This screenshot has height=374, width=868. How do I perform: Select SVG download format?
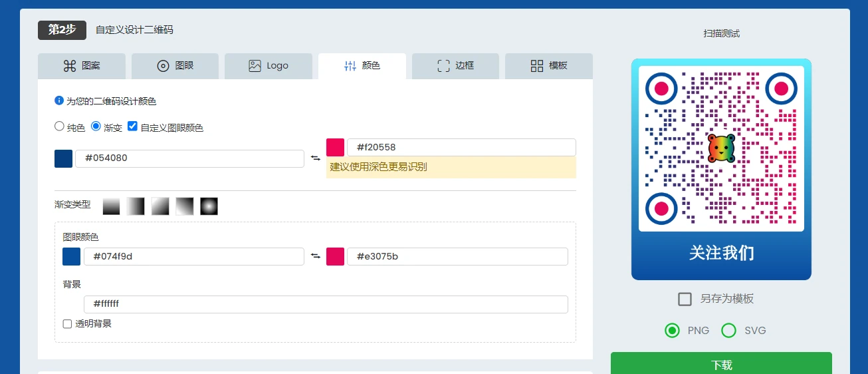[x=729, y=330]
